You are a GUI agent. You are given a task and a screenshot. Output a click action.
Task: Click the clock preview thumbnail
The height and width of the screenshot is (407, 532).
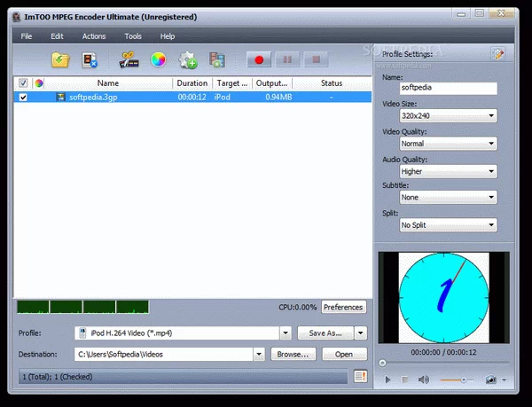pos(444,297)
